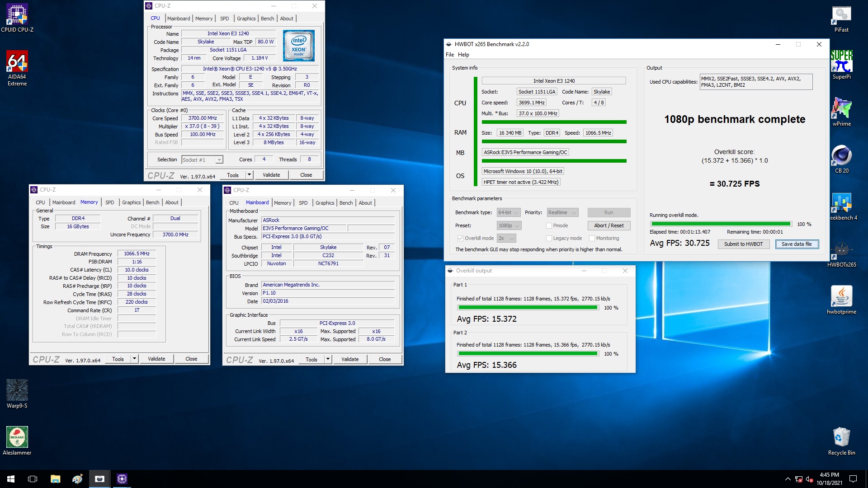The width and height of the screenshot is (868, 488).
Task: Click Abort / Reset button
Action: tap(609, 225)
